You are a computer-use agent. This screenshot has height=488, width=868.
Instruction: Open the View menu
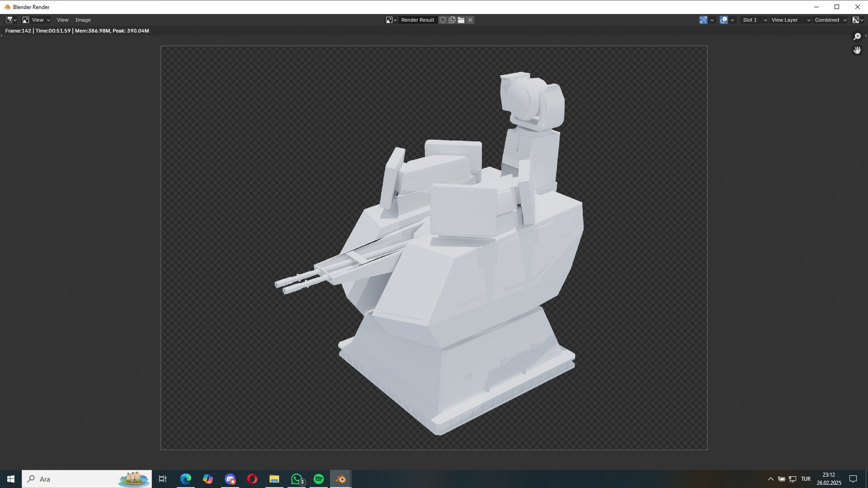pyautogui.click(x=62, y=20)
